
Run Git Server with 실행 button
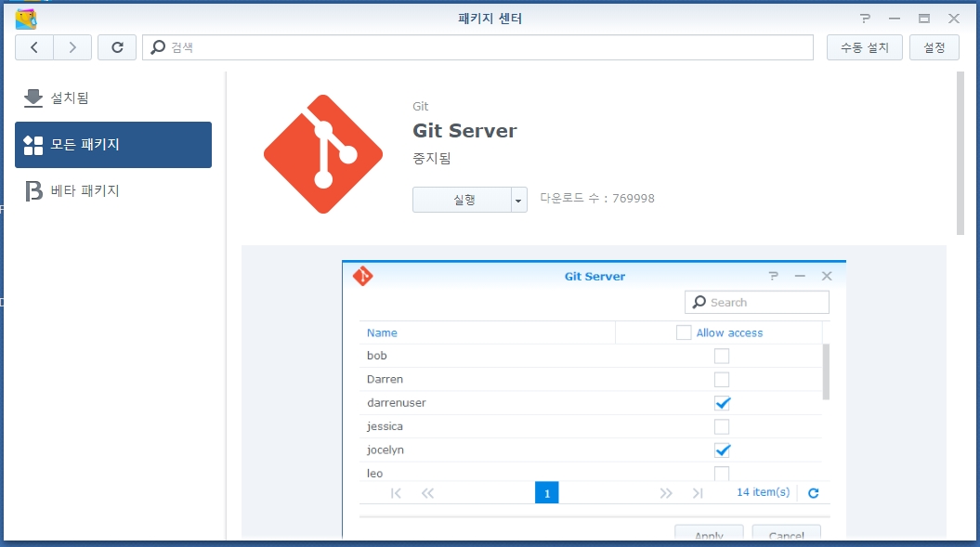pos(462,200)
